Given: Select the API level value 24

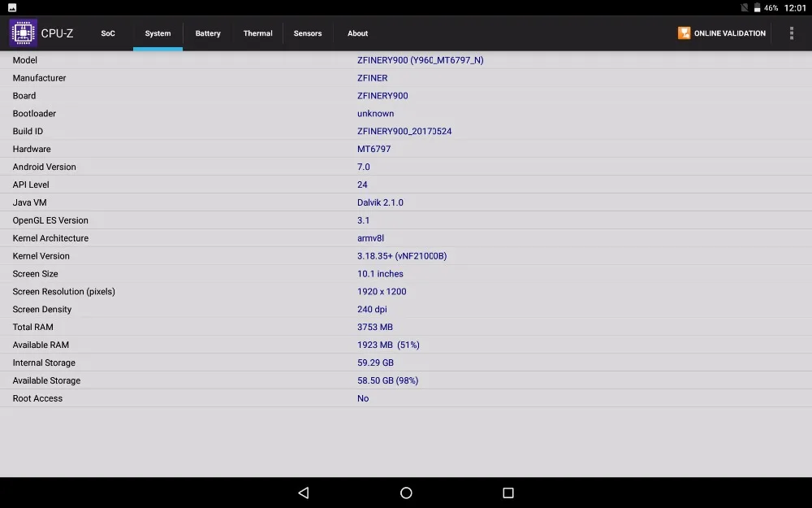Looking at the screenshot, I should pos(362,185).
